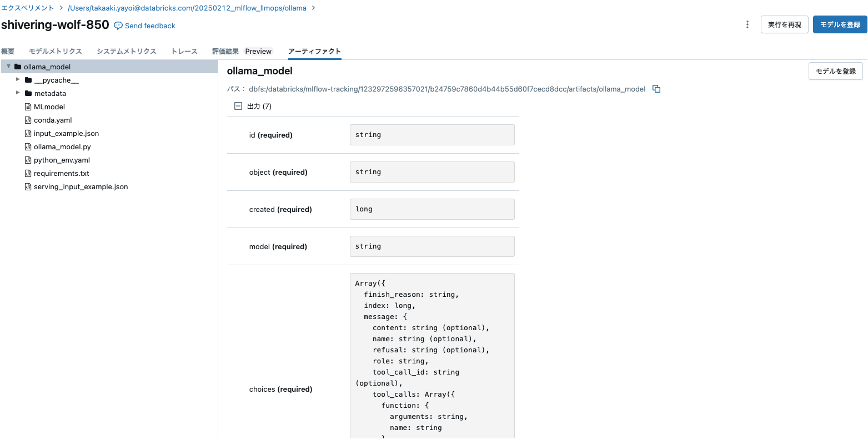Collapse the 出力 (7) schema section
Image resolution: width=868 pixels, height=440 pixels.
(239, 105)
